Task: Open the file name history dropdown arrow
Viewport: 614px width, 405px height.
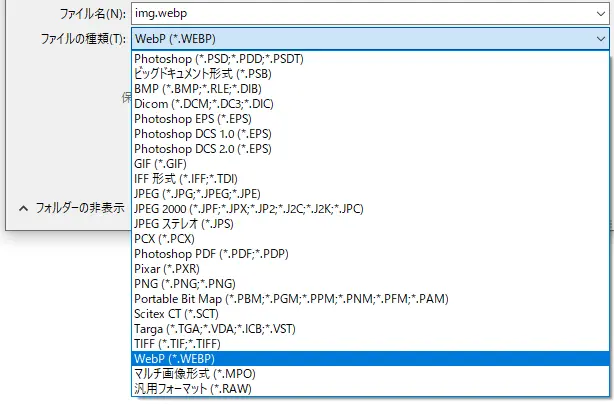Action: tap(601, 14)
